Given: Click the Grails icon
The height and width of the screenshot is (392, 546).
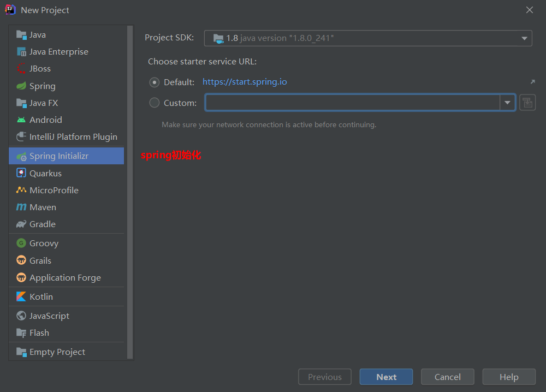Looking at the screenshot, I should (x=21, y=260).
